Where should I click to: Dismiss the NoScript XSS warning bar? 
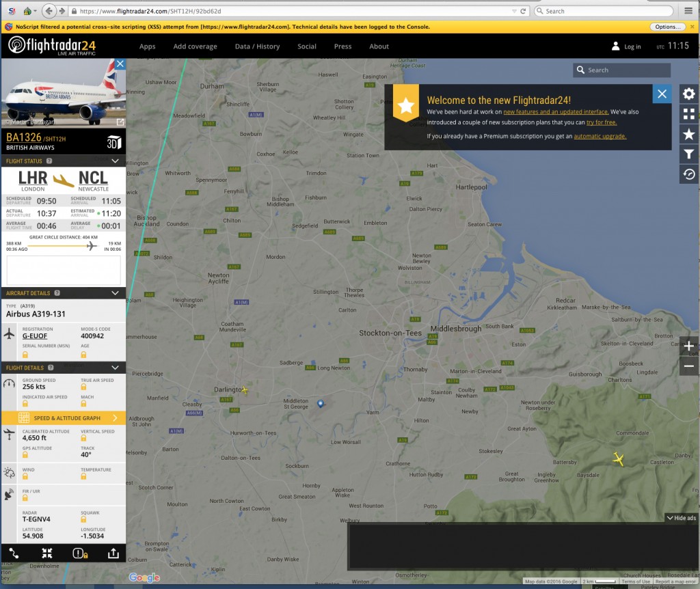[x=692, y=27]
